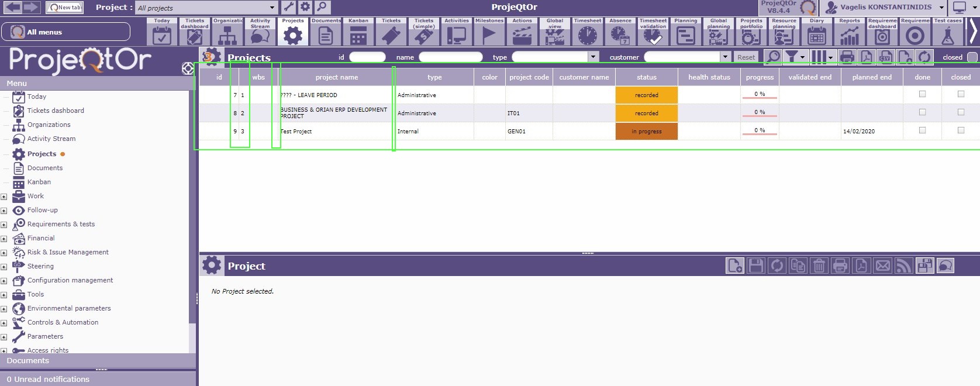Click the copy icon in Project detail toolbar
Image resolution: width=980 pixels, height=386 pixels.
tap(798, 266)
